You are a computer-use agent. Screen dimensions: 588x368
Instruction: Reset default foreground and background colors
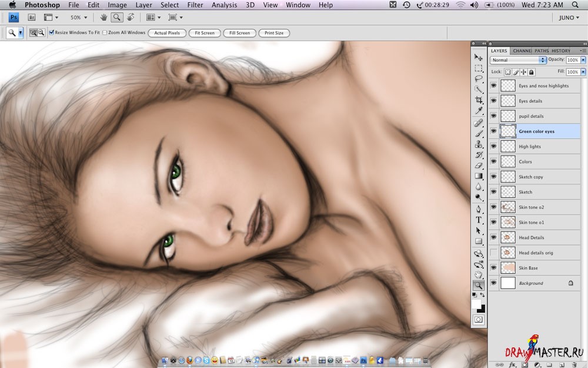[x=475, y=295]
